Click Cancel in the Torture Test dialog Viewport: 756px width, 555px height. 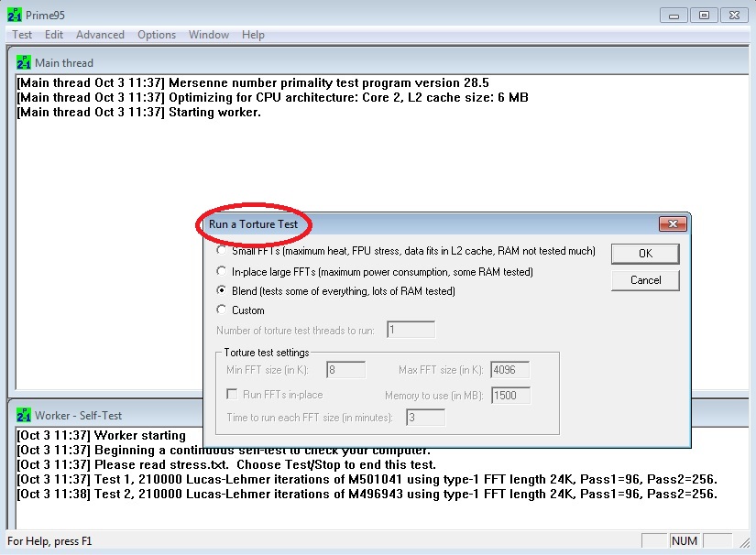pos(645,280)
